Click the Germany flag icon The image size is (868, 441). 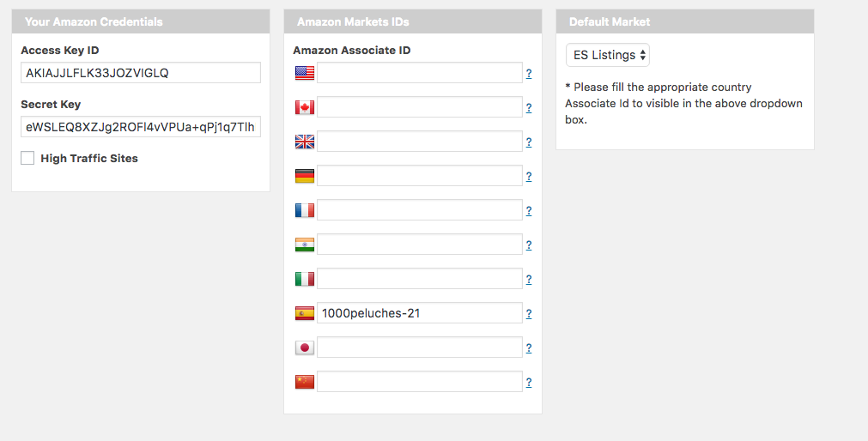point(305,176)
